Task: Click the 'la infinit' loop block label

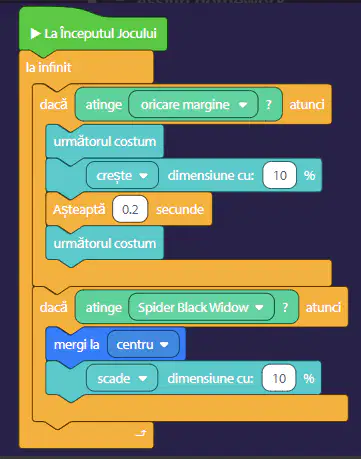Action: (x=49, y=67)
